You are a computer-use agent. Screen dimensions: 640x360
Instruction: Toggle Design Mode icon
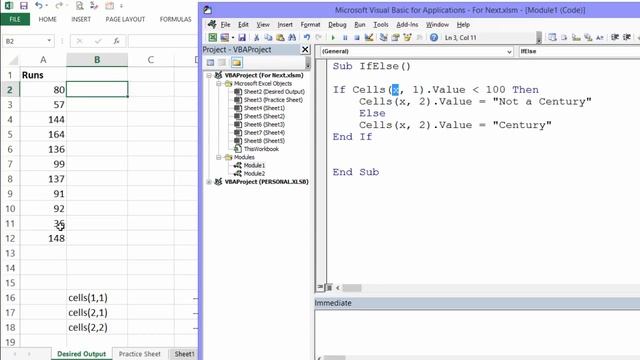(369, 38)
